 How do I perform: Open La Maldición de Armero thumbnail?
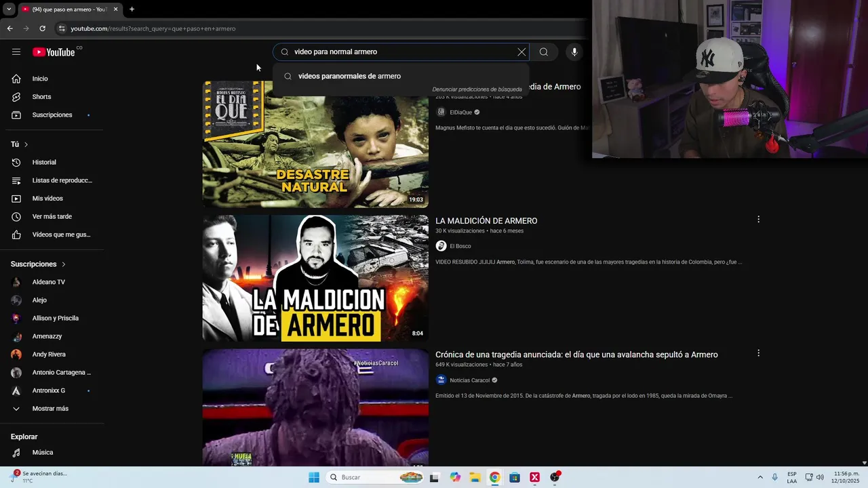[x=315, y=278]
